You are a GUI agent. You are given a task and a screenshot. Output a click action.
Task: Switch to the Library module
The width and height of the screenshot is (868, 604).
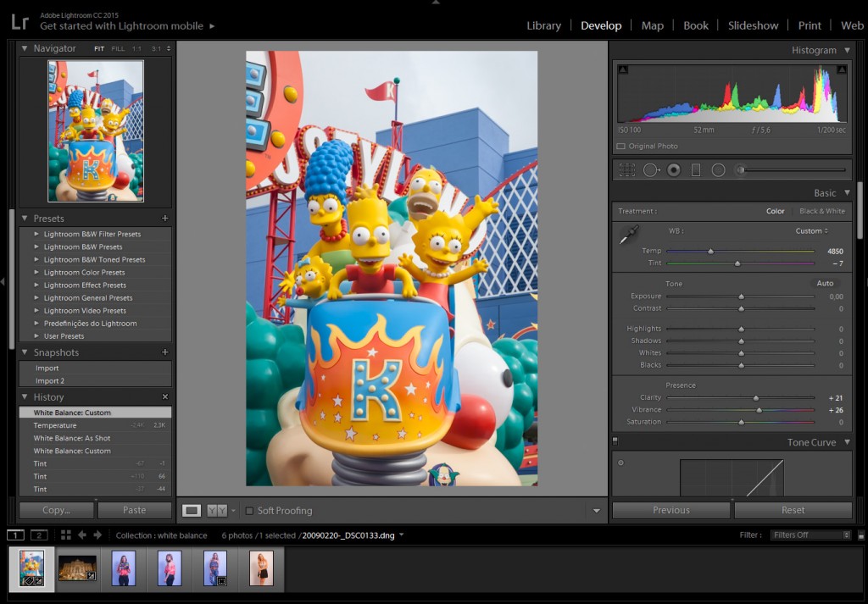coord(543,25)
